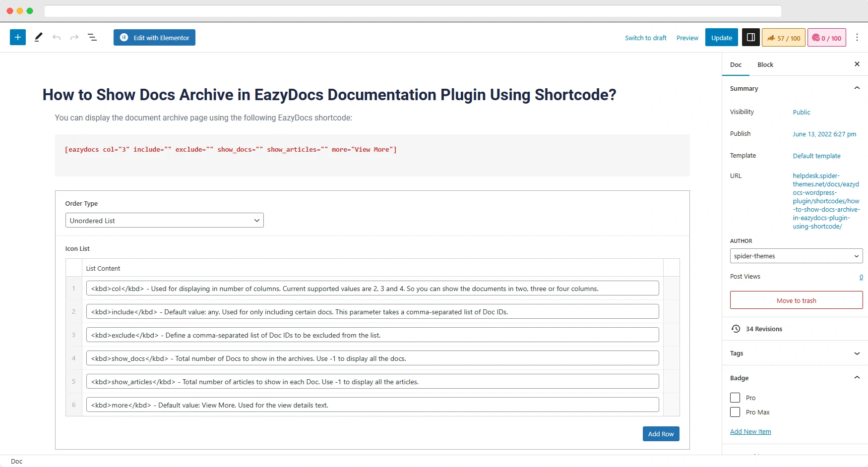Select the Tools pencil icon
Screen dimensions: 868x467
[38, 37]
